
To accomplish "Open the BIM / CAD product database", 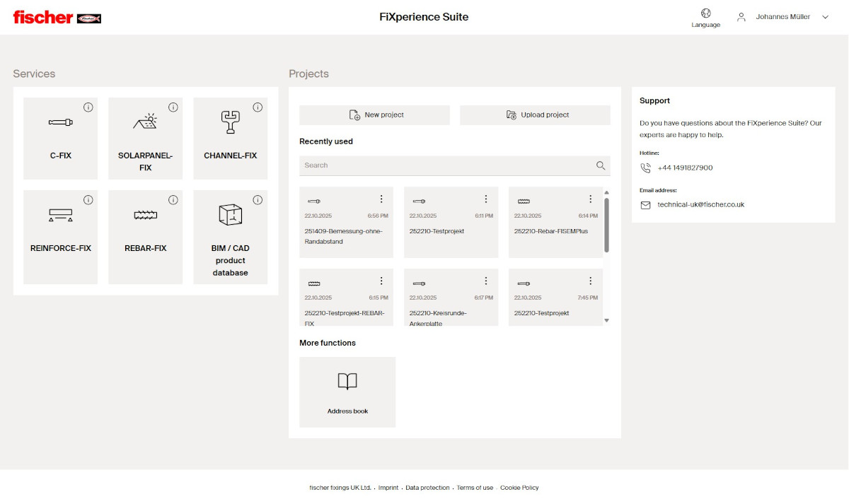I will pyautogui.click(x=230, y=237).
